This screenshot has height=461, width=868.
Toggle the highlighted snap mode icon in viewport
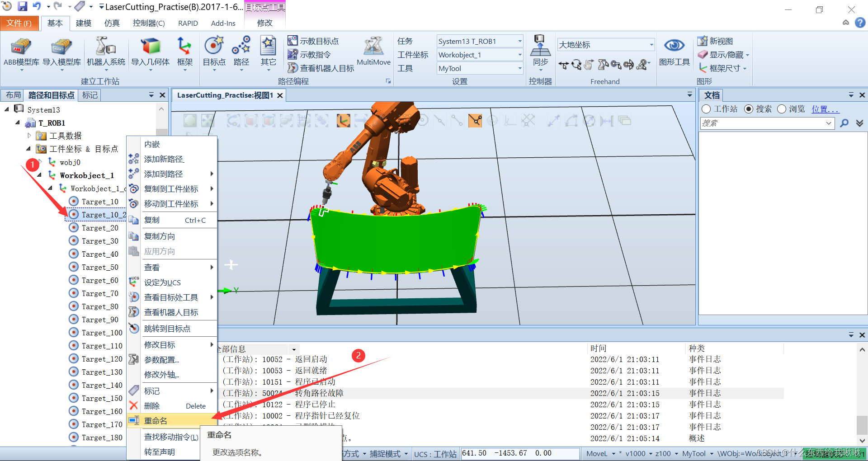click(x=475, y=121)
